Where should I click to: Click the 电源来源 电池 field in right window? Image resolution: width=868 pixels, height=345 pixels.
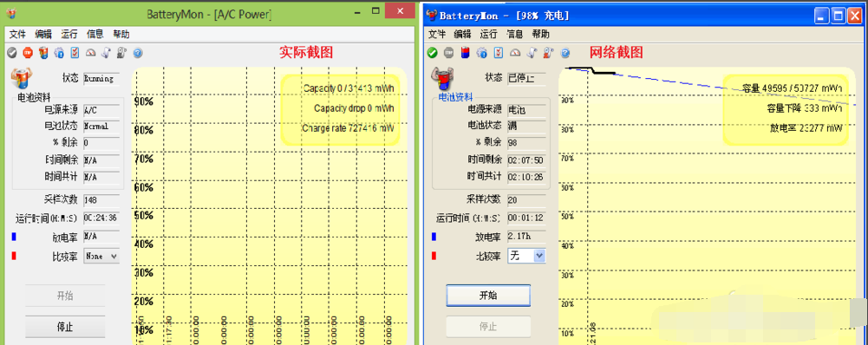526,109
